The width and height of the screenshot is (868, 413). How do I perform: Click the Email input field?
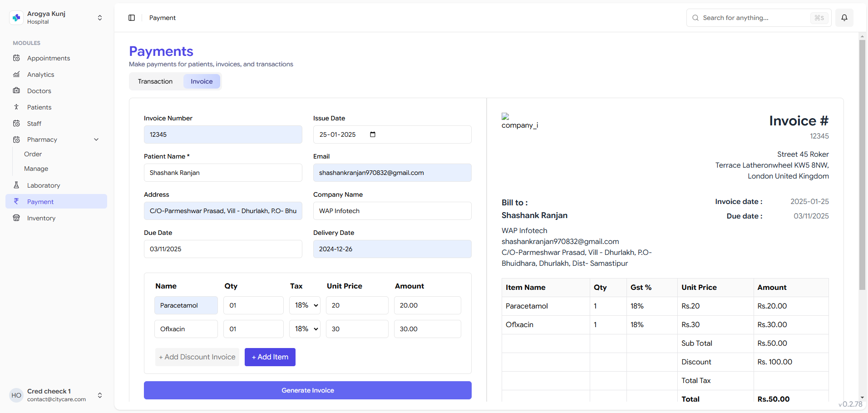click(392, 173)
